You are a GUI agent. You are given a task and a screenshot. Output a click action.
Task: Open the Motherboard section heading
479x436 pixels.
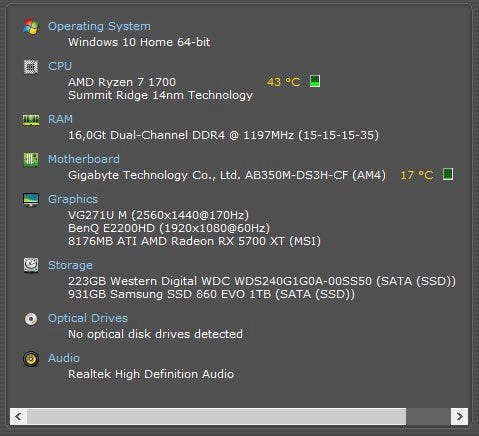[x=84, y=159]
